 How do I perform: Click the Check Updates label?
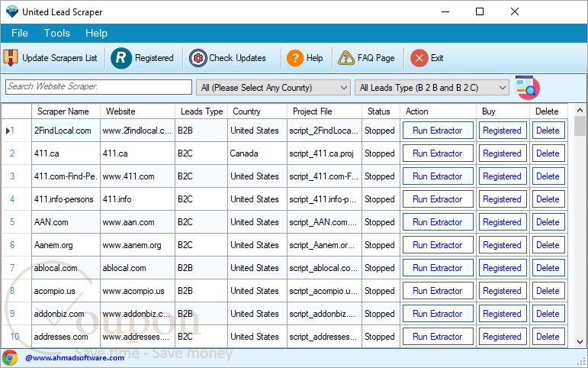point(237,58)
